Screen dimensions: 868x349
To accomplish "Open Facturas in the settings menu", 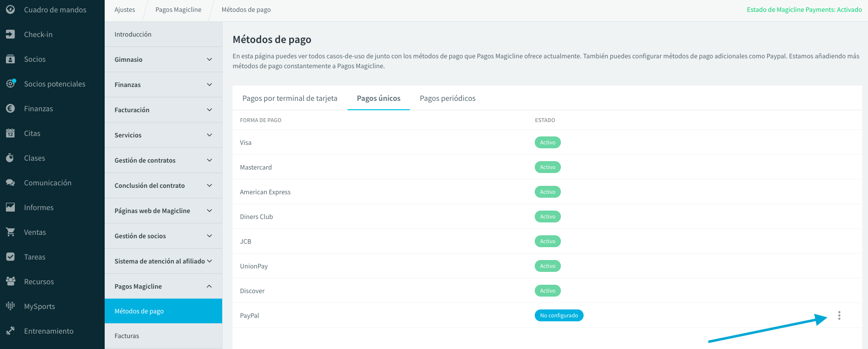I will [x=163, y=336].
